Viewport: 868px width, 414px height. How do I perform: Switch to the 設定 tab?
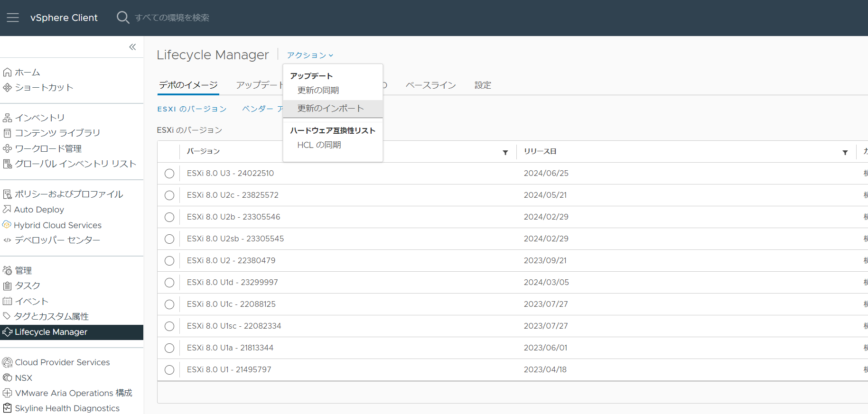click(483, 85)
